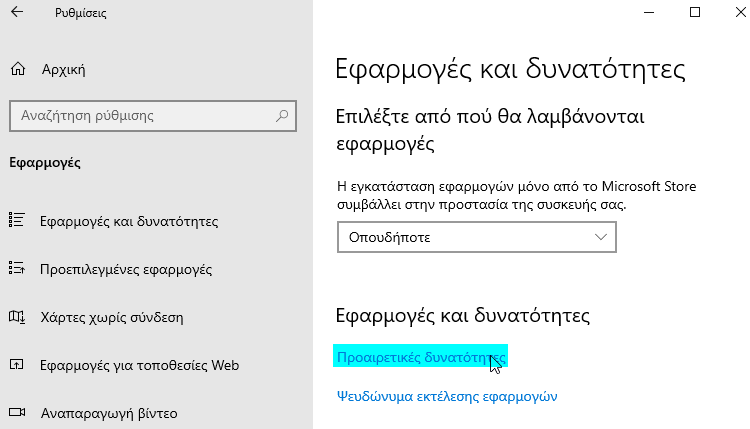Image resolution: width=750 pixels, height=429 pixels.
Task: Click the Αναζήτηση ρύθμισης search field
Action: coord(153,116)
